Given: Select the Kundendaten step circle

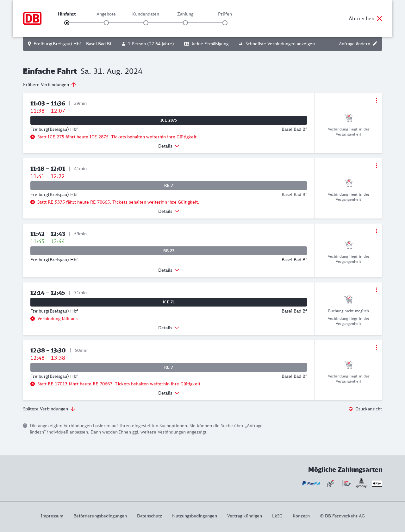Looking at the screenshot, I should 146,23.
